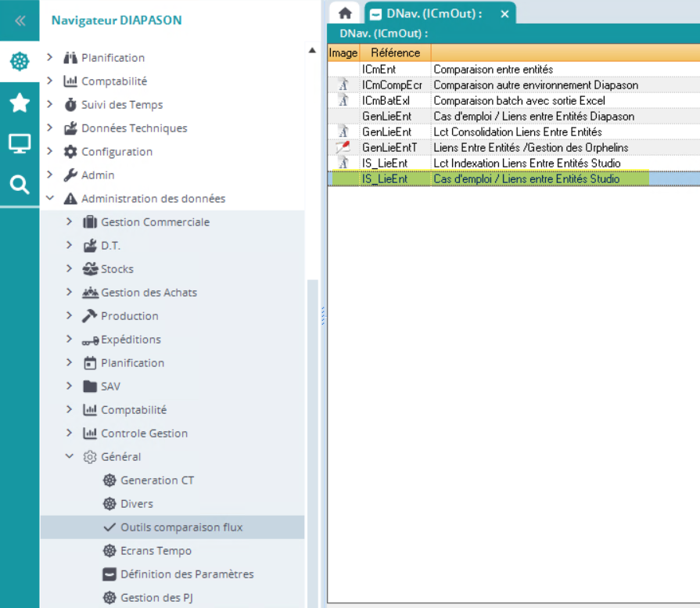Select Outils comparaison flux in tree

point(181,527)
